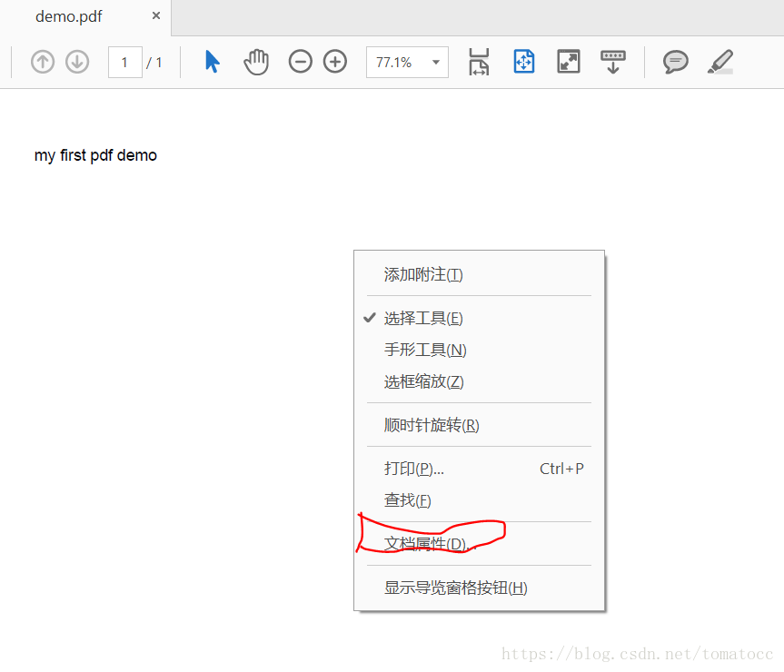Zoom in with plus button

pyautogui.click(x=335, y=62)
